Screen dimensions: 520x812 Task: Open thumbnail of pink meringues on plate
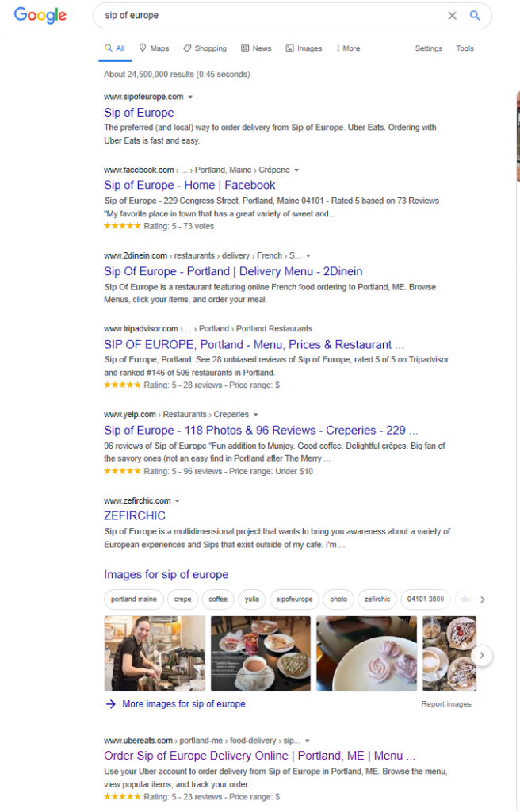366,653
